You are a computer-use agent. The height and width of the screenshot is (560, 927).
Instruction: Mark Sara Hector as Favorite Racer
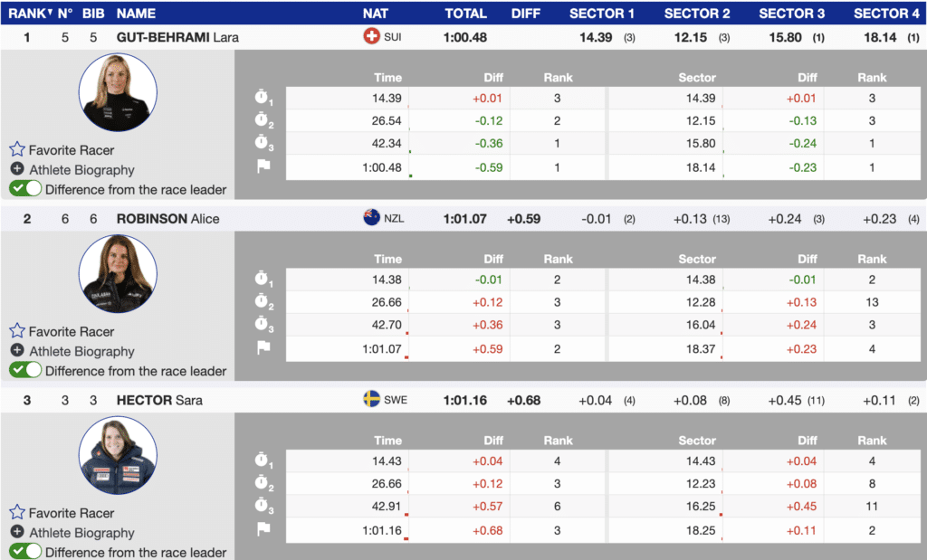coord(71,513)
